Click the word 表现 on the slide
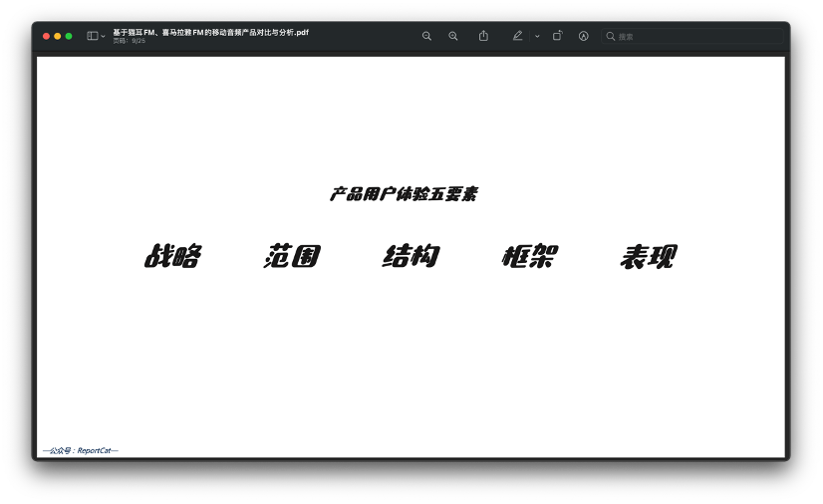 pos(649,256)
